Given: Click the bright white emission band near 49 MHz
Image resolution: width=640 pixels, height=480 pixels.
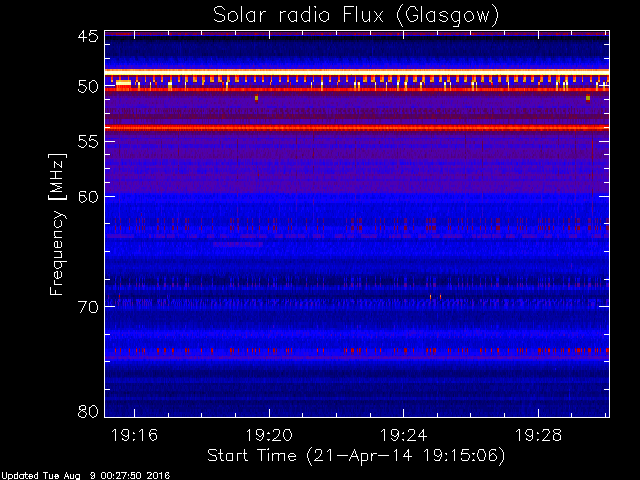Looking at the screenshot, I should point(357,72).
